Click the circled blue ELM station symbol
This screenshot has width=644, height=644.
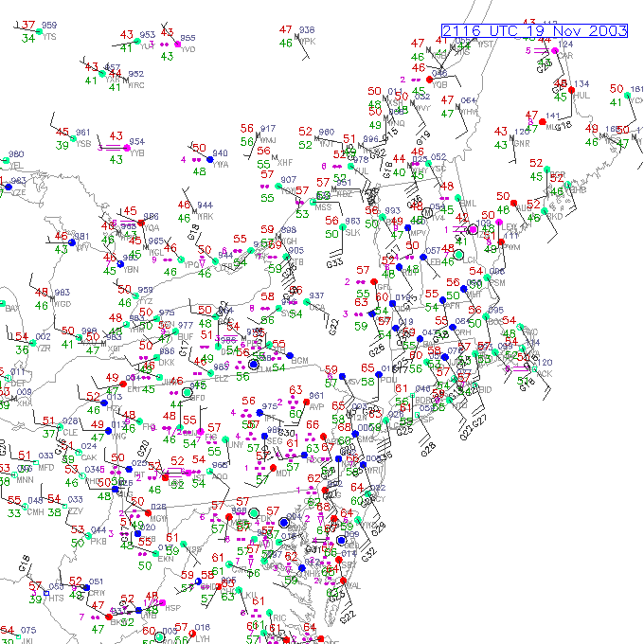(254, 364)
